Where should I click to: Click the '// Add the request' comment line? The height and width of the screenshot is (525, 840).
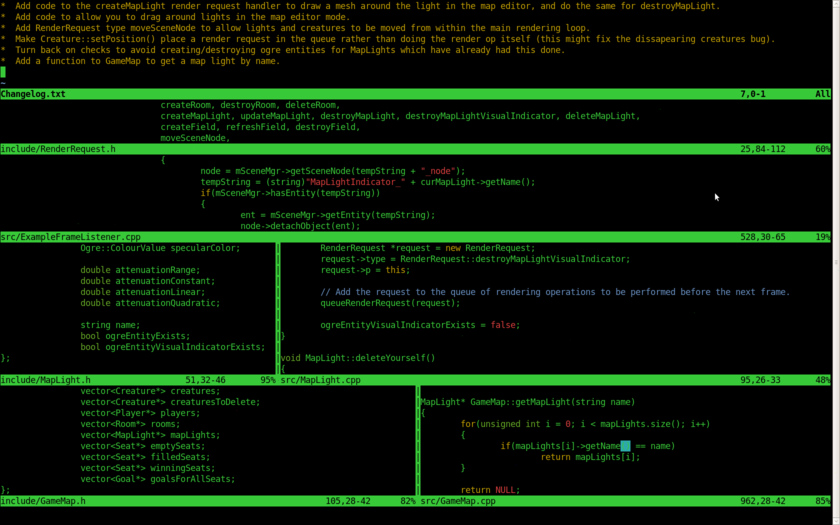point(554,292)
